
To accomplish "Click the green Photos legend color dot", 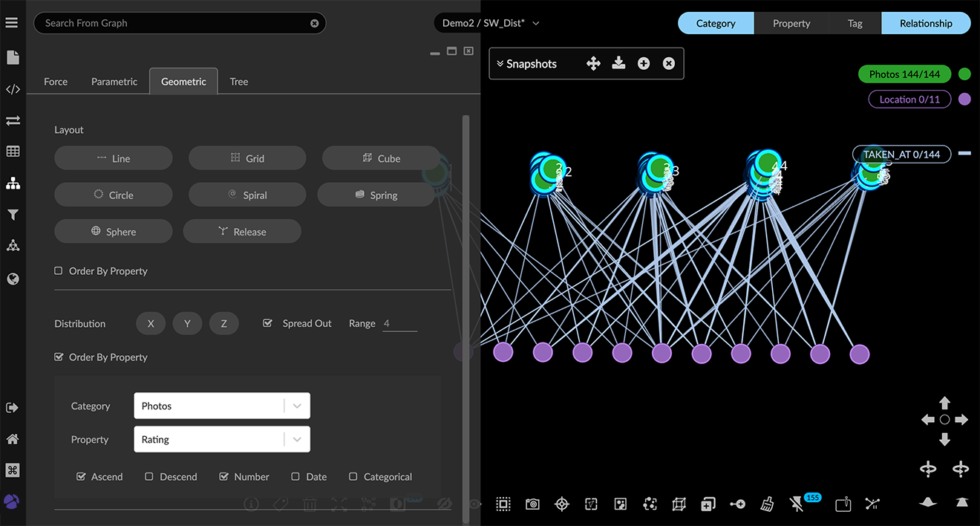I will pyautogui.click(x=964, y=74).
